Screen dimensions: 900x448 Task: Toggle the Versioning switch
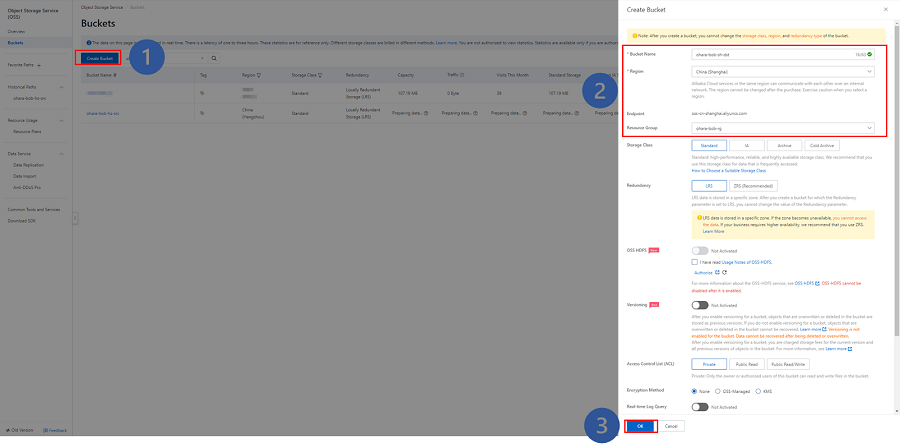(700, 305)
